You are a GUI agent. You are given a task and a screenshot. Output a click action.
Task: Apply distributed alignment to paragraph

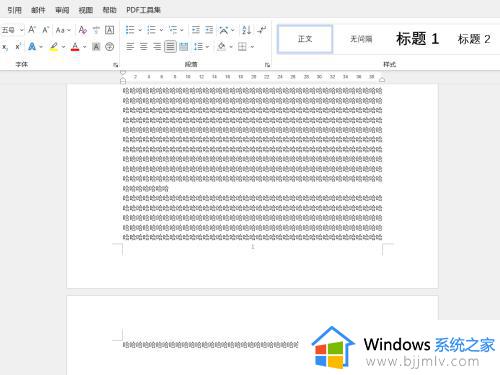point(184,47)
